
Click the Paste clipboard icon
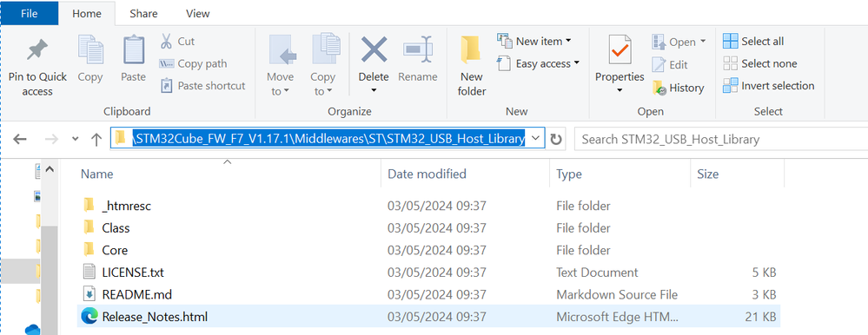point(134,50)
